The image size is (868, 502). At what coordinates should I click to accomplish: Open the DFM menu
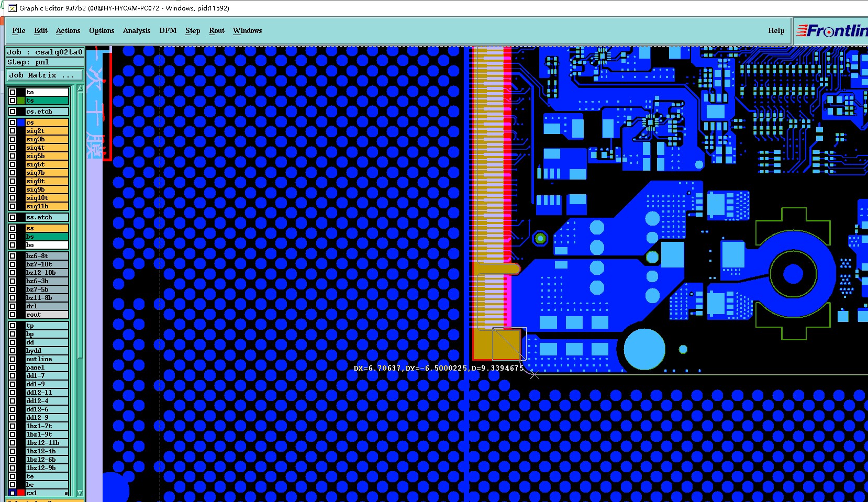168,30
